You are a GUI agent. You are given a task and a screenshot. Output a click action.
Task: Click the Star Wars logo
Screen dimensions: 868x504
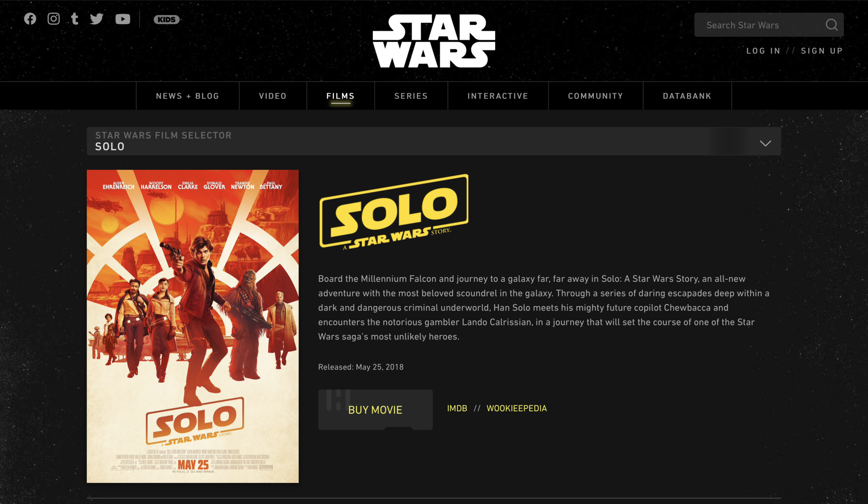[434, 41]
